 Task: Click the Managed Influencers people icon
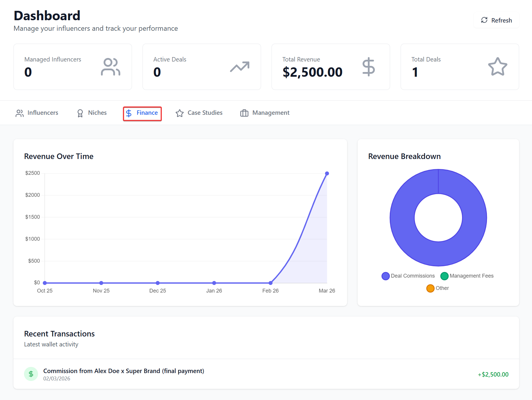pyautogui.click(x=111, y=67)
